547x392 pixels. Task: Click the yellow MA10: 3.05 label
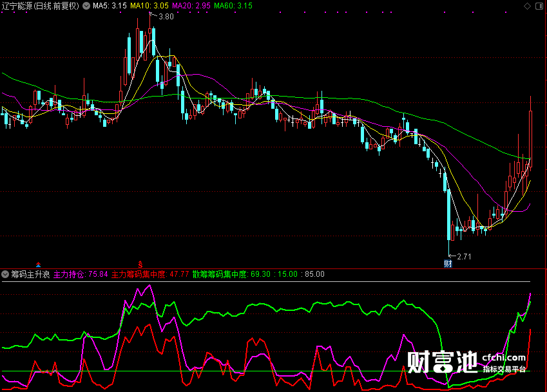tap(149, 6)
